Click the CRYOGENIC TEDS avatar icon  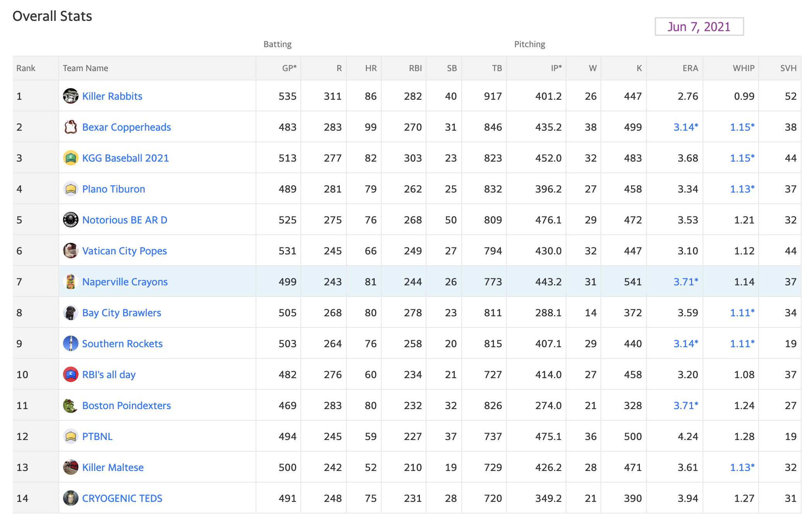coord(70,498)
